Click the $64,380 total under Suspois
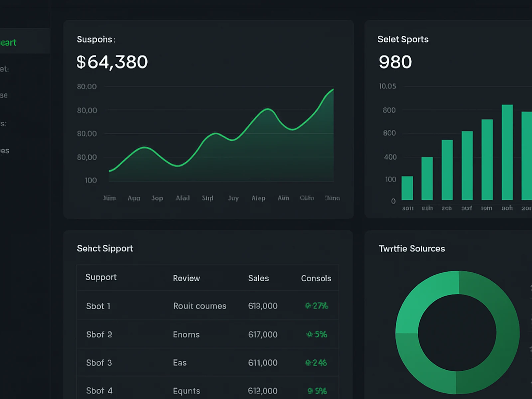532x399 pixels. point(112,62)
